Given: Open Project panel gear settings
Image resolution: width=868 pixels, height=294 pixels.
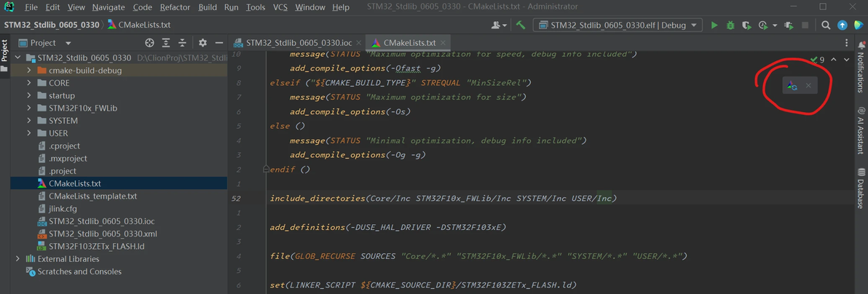Looking at the screenshot, I should click(202, 43).
